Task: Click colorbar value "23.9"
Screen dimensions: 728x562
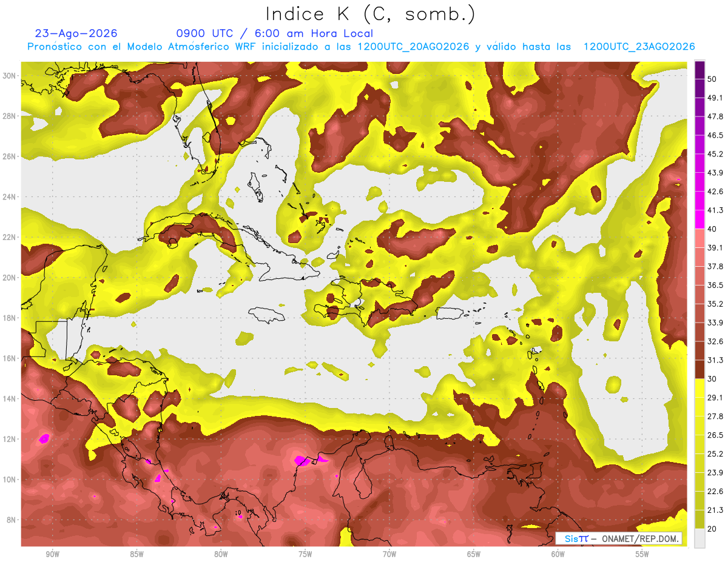Action: (x=715, y=472)
